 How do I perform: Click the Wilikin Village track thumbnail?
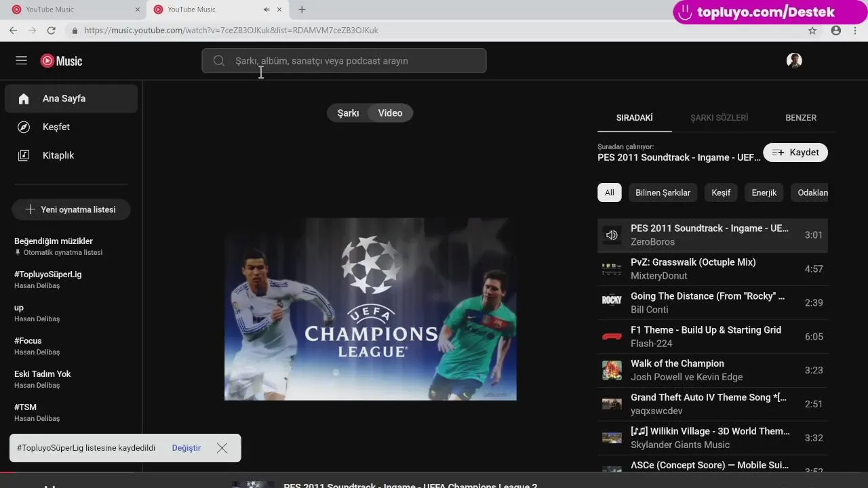pos(612,438)
